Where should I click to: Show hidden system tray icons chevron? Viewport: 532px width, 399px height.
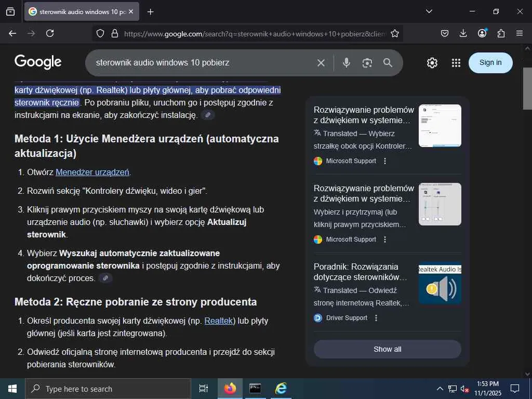click(x=440, y=389)
